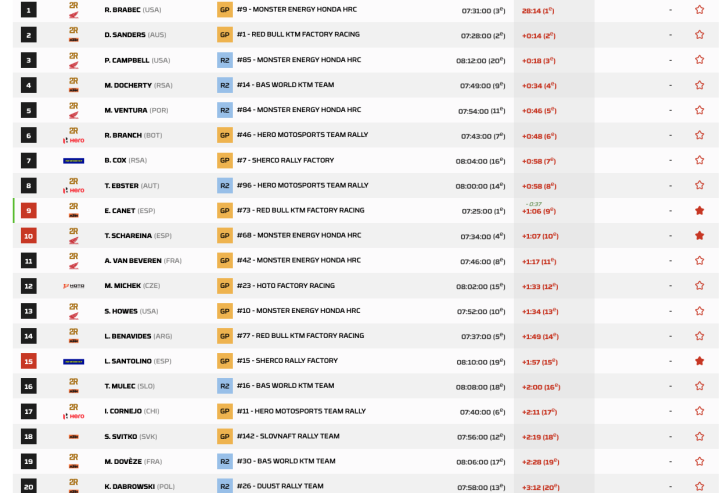
Task: Click S. Howes start time 07:52:00
Action: tap(482, 311)
